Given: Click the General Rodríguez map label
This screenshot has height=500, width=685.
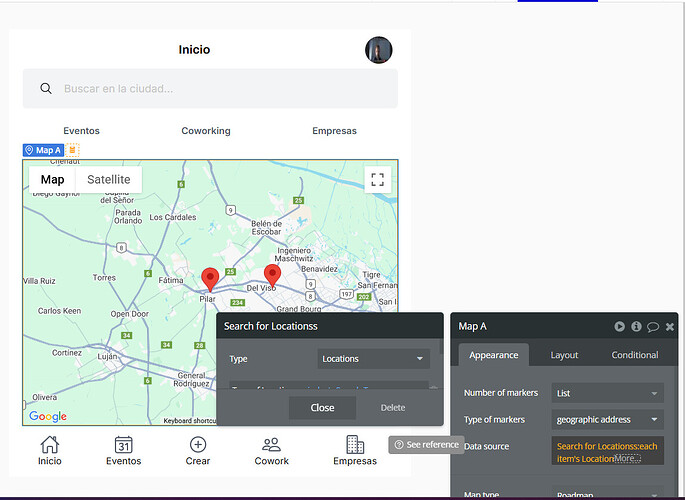Looking at the screenshot, I should pyautogui.click(x=191, y=379).
